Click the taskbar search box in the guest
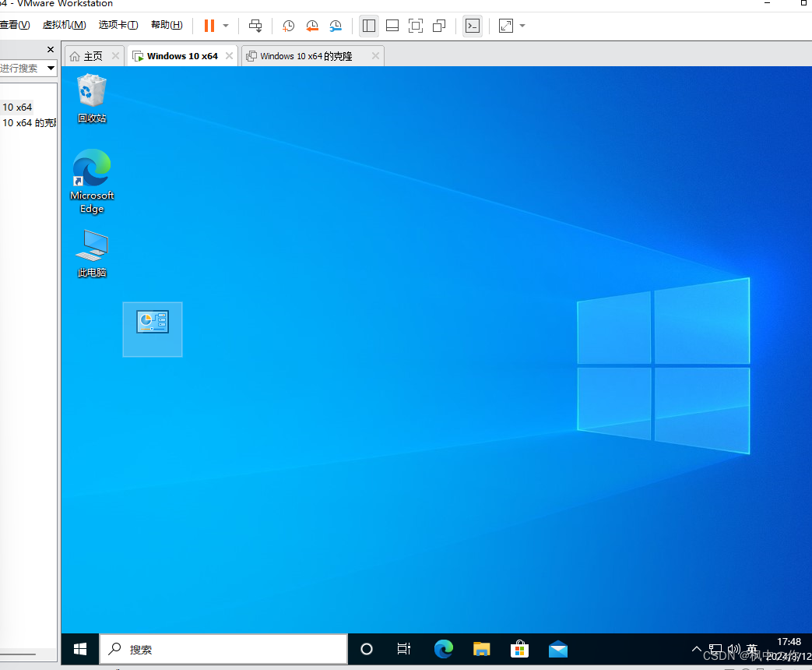The image size is (812, 670). (x=223, y=648)
